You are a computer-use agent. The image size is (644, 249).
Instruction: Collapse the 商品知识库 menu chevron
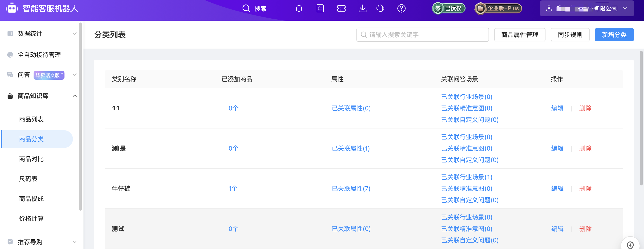coord(74,96)
